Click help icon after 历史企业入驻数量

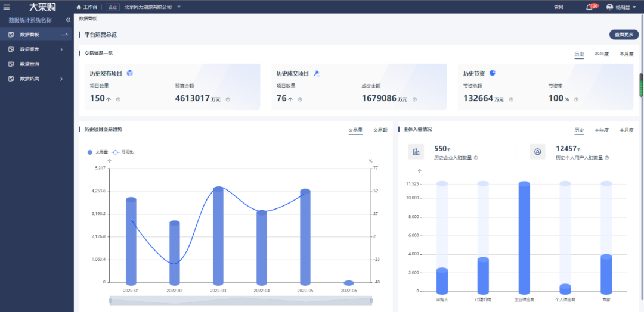point(476,158)
